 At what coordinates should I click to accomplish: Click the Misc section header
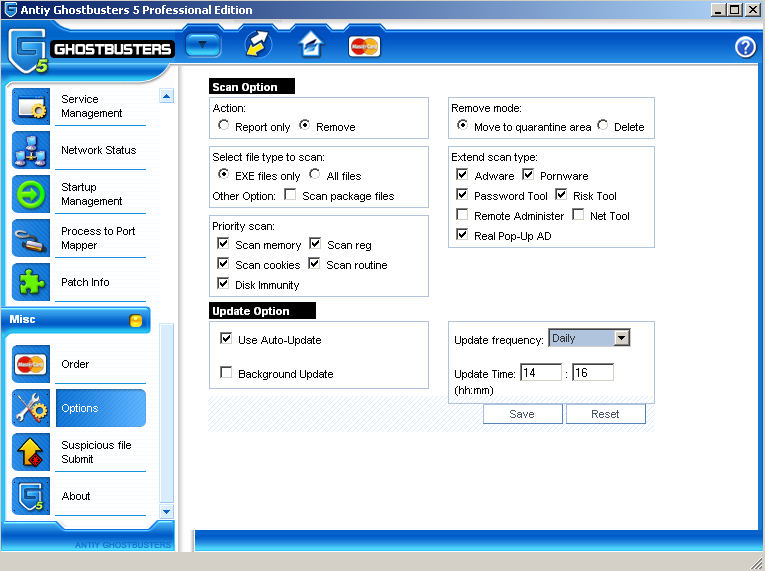click(x=76, y=320)
